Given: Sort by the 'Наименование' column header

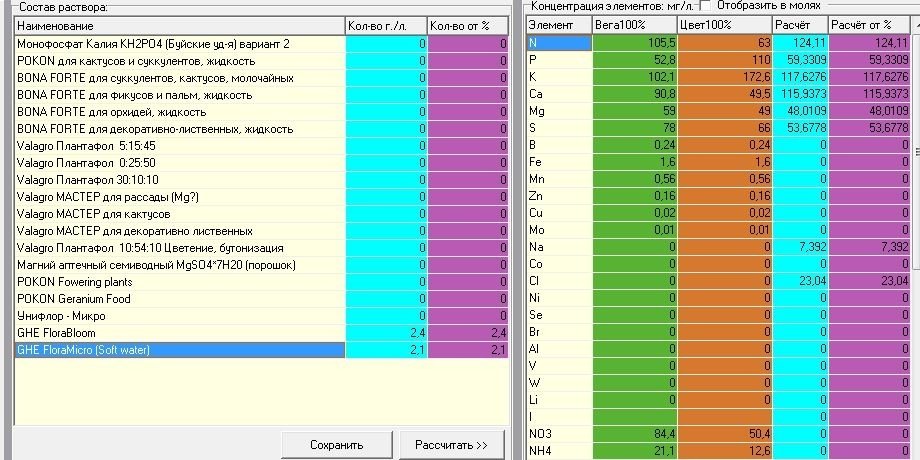Looking at the screenshot, I should pyautogui.click(x=179, y=26).
